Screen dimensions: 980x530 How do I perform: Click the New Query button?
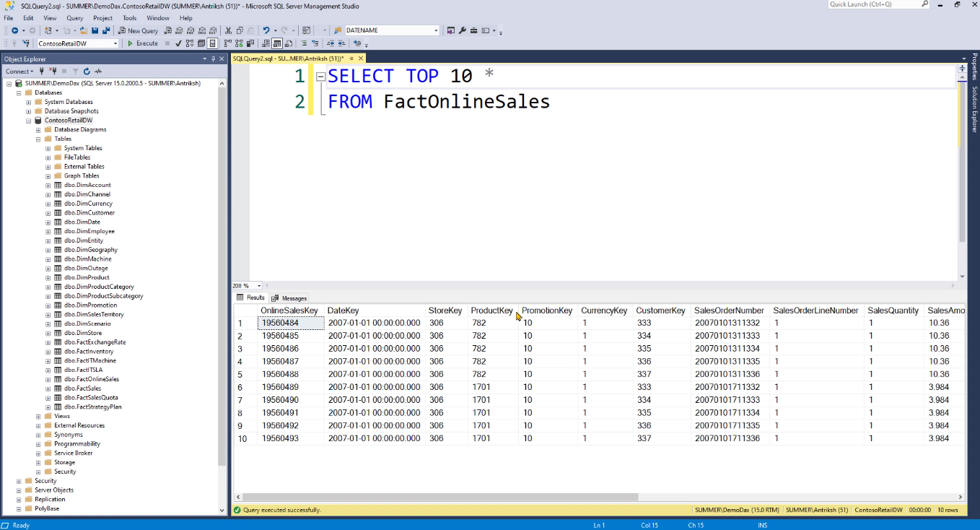pos(139,30)
